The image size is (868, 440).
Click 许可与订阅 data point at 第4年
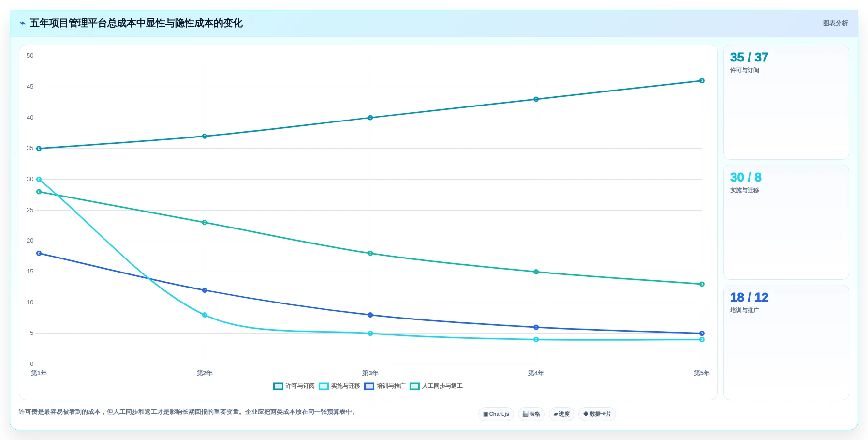click(x=536, y=99)
